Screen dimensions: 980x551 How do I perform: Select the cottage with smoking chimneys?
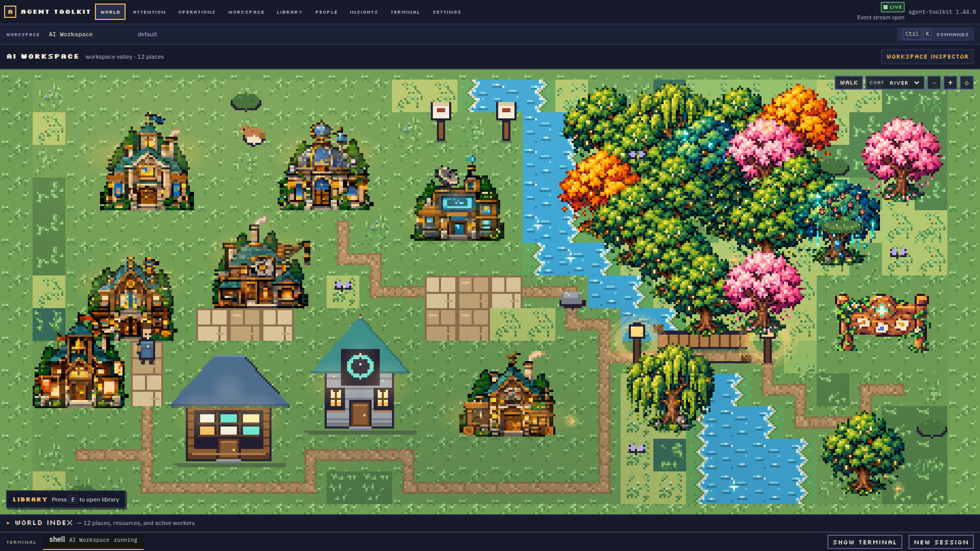coord(507,394)
